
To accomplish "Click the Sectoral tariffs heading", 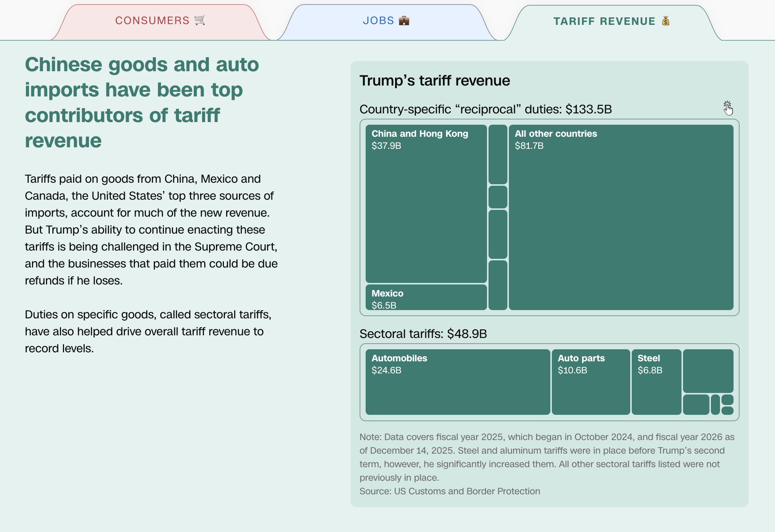I will point(423,334).
